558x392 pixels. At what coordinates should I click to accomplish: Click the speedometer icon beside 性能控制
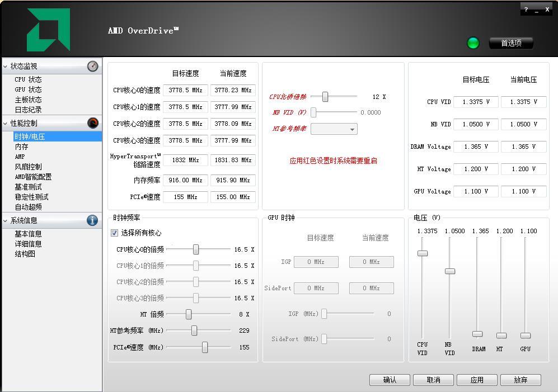(92, 123)
